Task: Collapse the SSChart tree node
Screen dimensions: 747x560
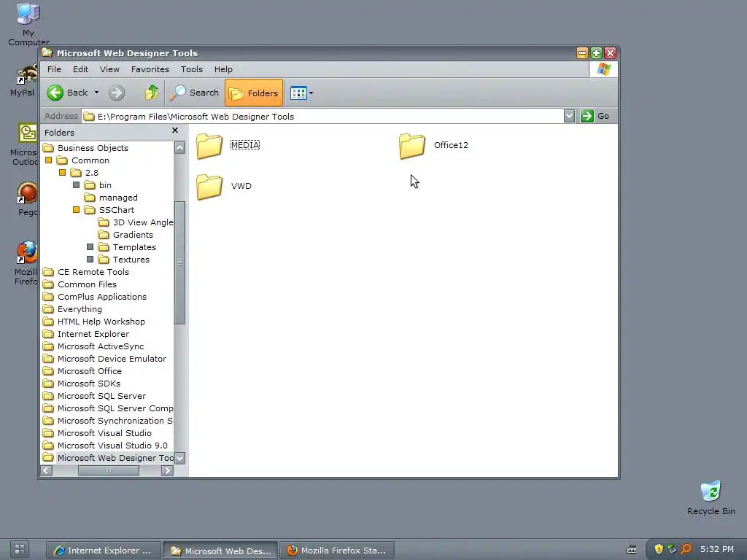Action: 76,209
